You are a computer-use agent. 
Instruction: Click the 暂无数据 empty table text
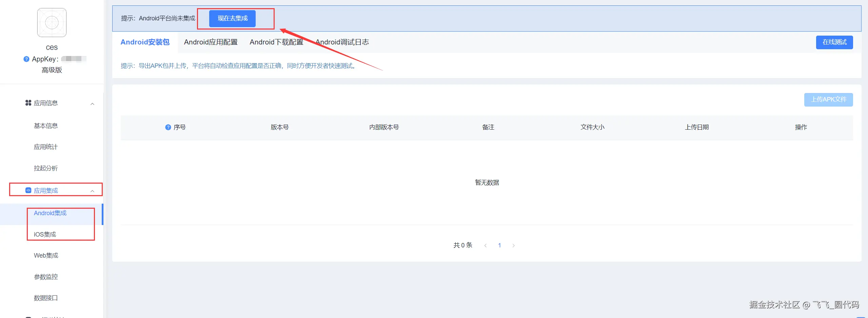coord(487,183)
